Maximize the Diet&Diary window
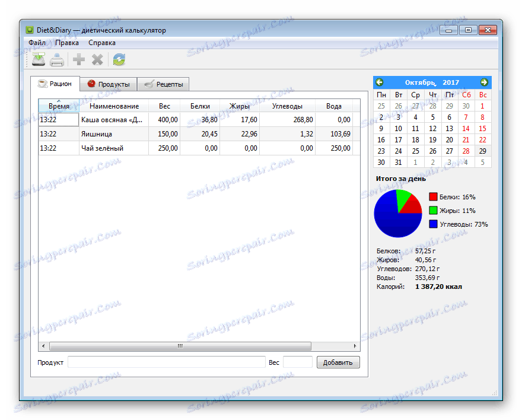This screenshot has width=522, height=420. [x=468, y=30]
